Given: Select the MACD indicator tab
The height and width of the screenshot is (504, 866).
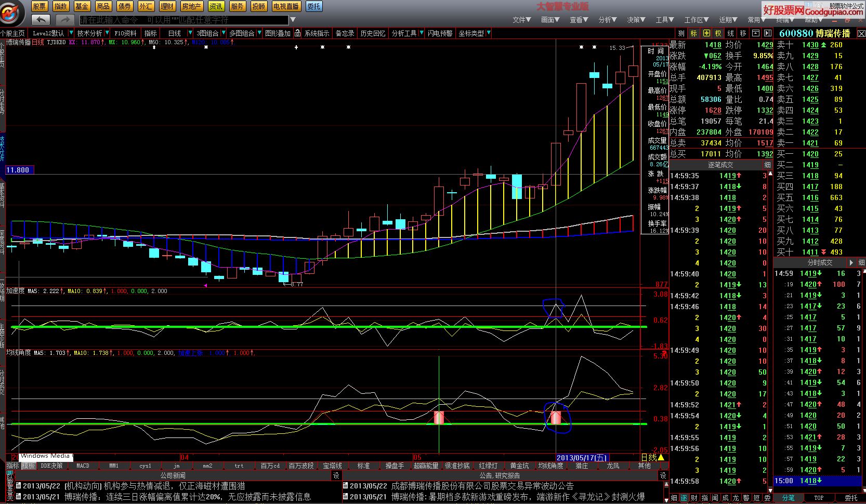Looking at the screenshot, I should click(83, 466).
